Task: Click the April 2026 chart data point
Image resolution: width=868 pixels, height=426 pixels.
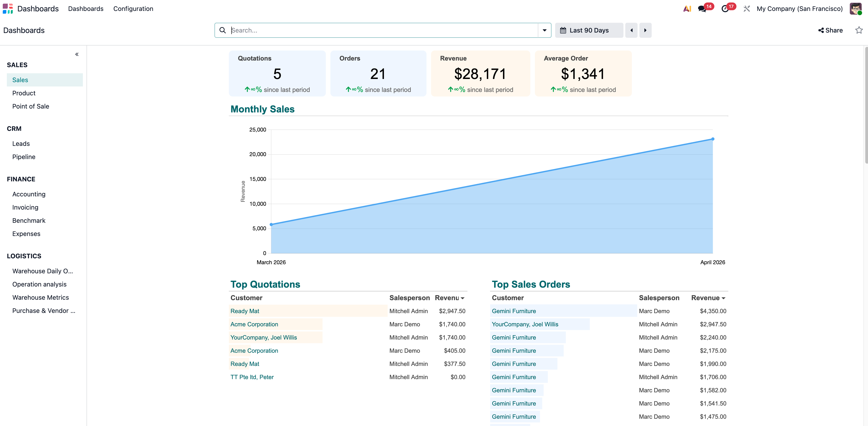Action: 713,139
